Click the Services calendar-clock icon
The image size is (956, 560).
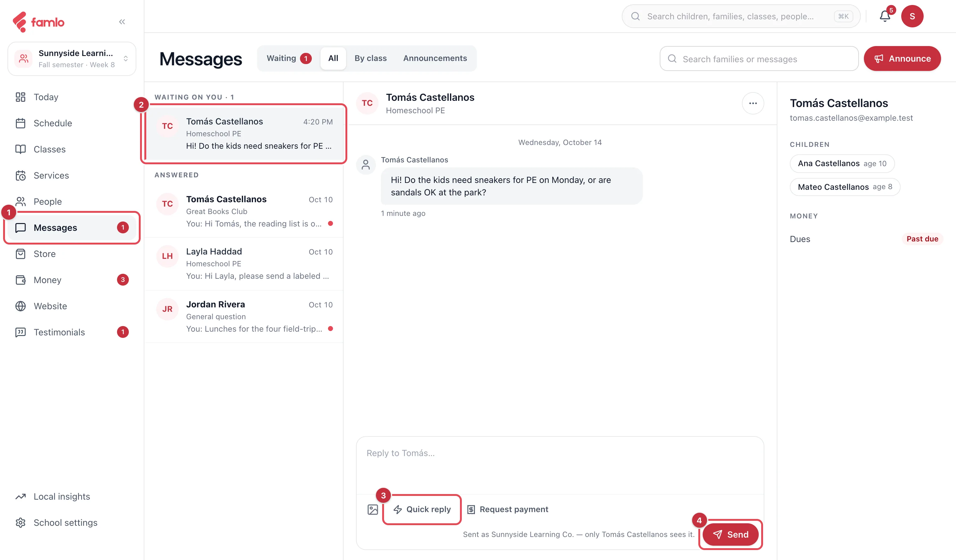coord(21,175)
